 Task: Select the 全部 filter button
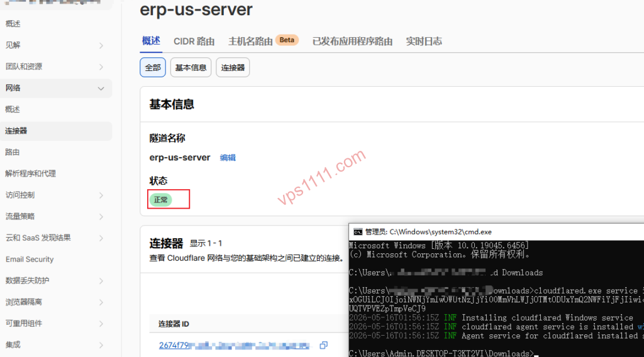click(153, 67)
